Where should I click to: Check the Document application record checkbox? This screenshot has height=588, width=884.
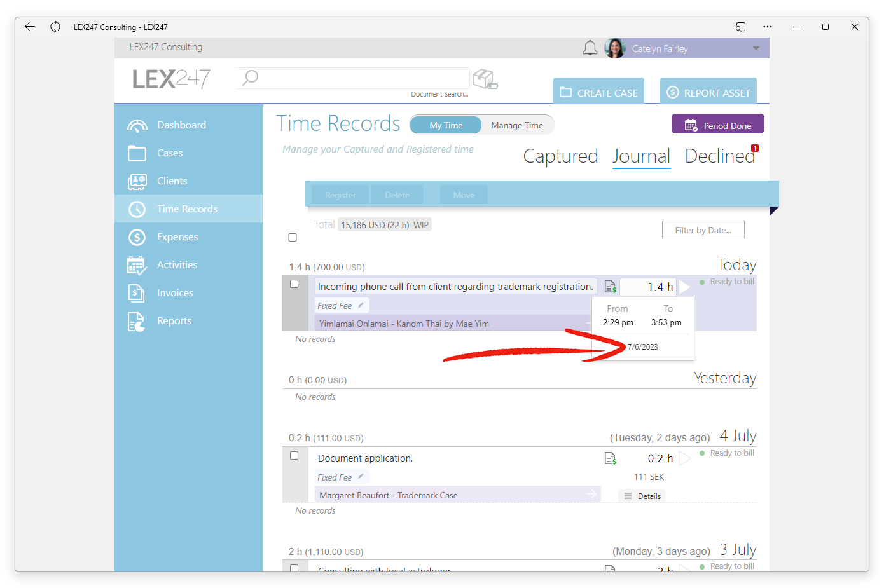[294, 456]
